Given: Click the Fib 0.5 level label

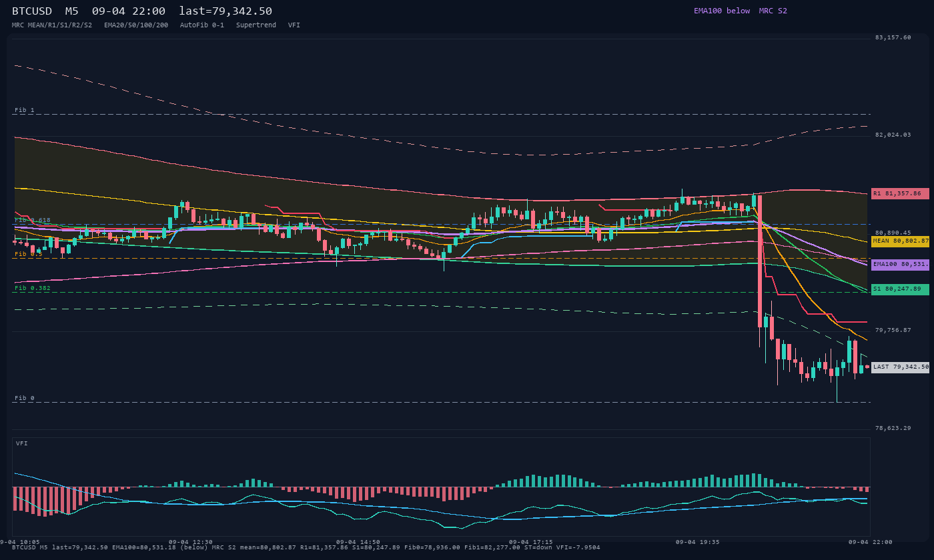Looking at the screenshot, I should (x=29, y=254).
